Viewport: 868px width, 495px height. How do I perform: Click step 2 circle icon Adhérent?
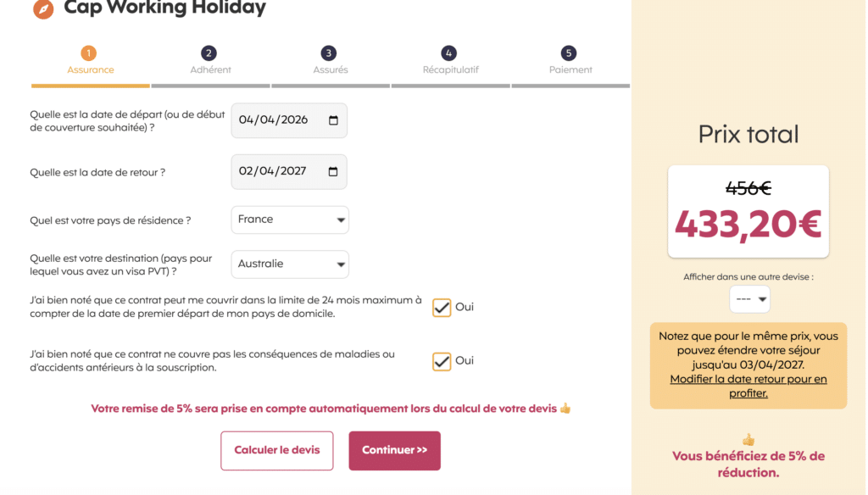pyautogui.click(x=209, y=53)
